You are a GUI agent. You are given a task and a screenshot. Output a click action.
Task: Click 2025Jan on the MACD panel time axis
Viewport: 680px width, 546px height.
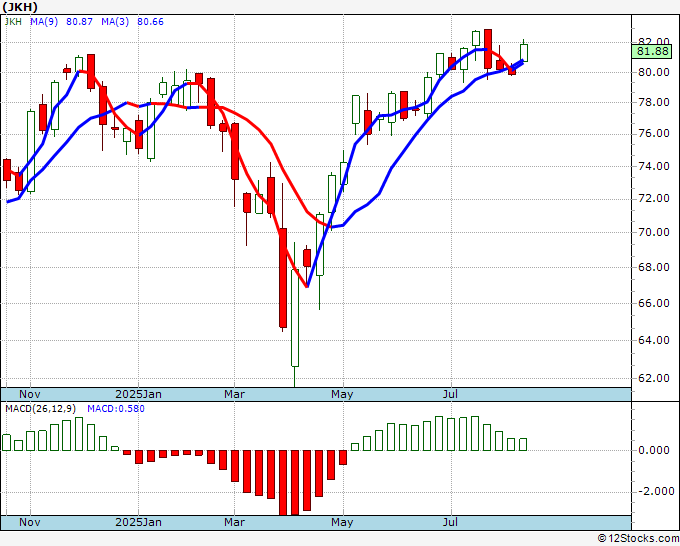[x=138, y=522]
